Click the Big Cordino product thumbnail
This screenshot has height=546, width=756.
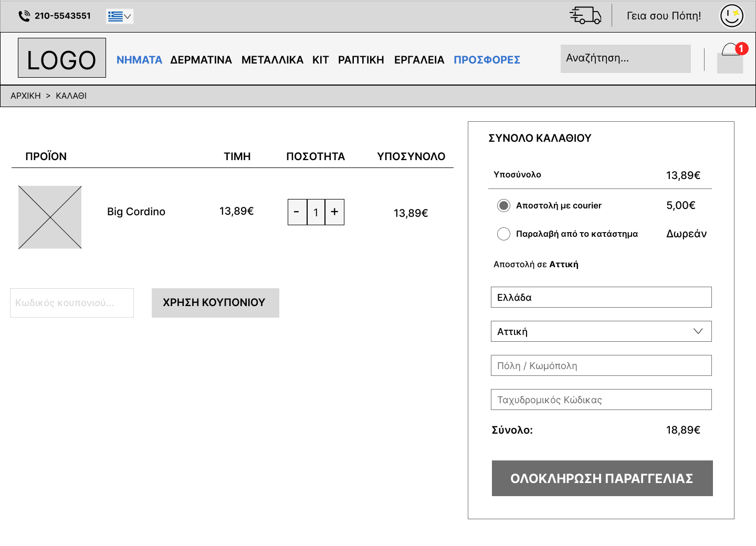(x=50, y=217)
